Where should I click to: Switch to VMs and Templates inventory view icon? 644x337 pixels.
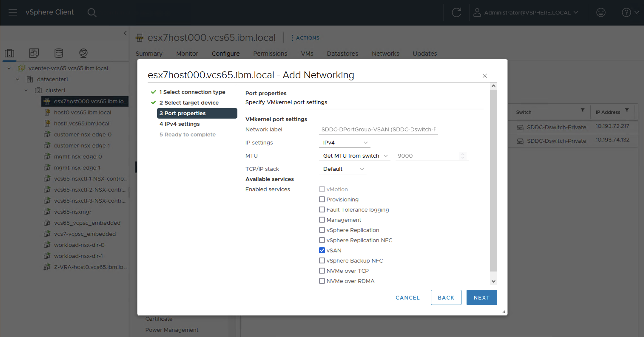[34, 53]
